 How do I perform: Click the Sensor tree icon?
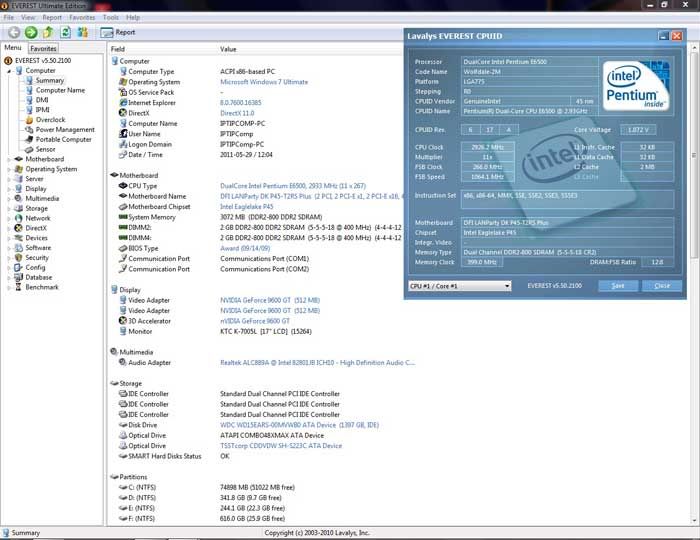coord(29,150)
